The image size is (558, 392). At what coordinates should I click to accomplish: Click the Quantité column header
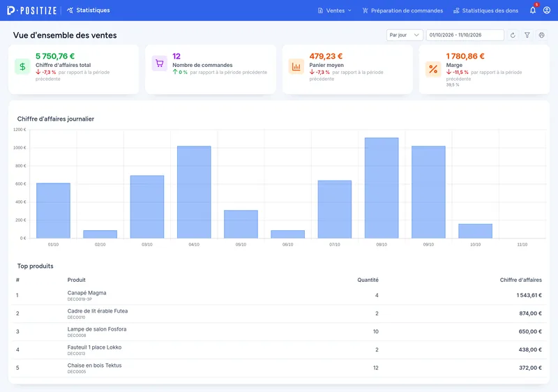coord(368,280)
